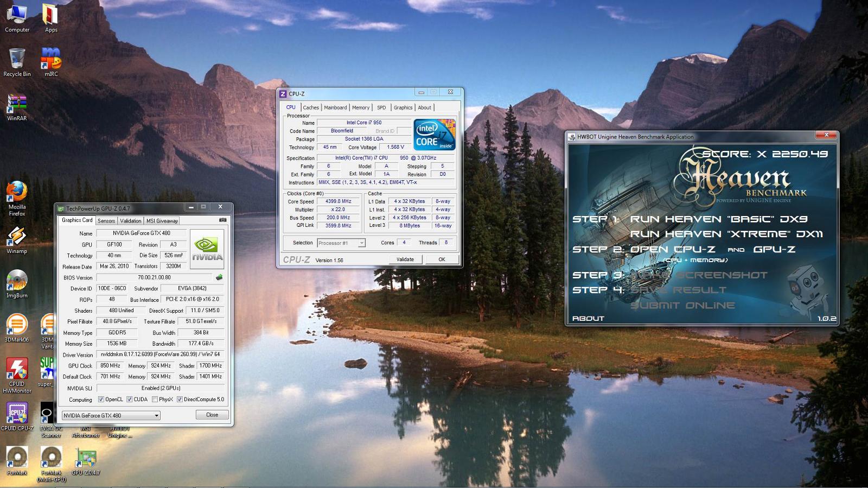The height and width of the screenshot is (488, 868).
Task: Open the Apps folder on desktop
Action: (x=51, y=18)
